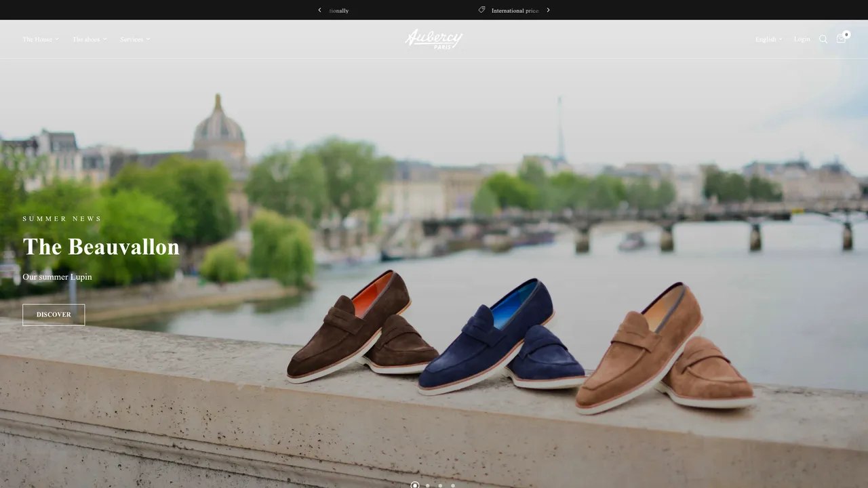This screenshot has width=868, height=488.
Task: Open the English language selector
Action: click(x=769, y=39)
